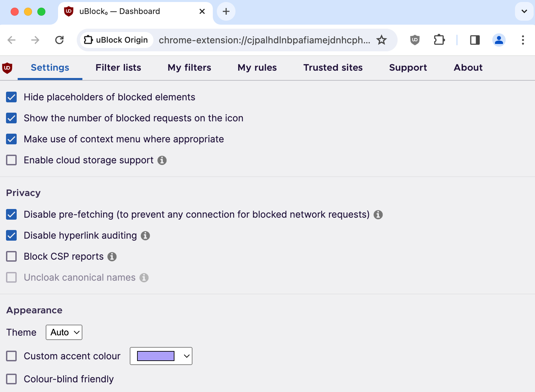Open Chrome's three-dot menu
The height and width of the screenshot is (392, 535).
(x=523, y=40)
